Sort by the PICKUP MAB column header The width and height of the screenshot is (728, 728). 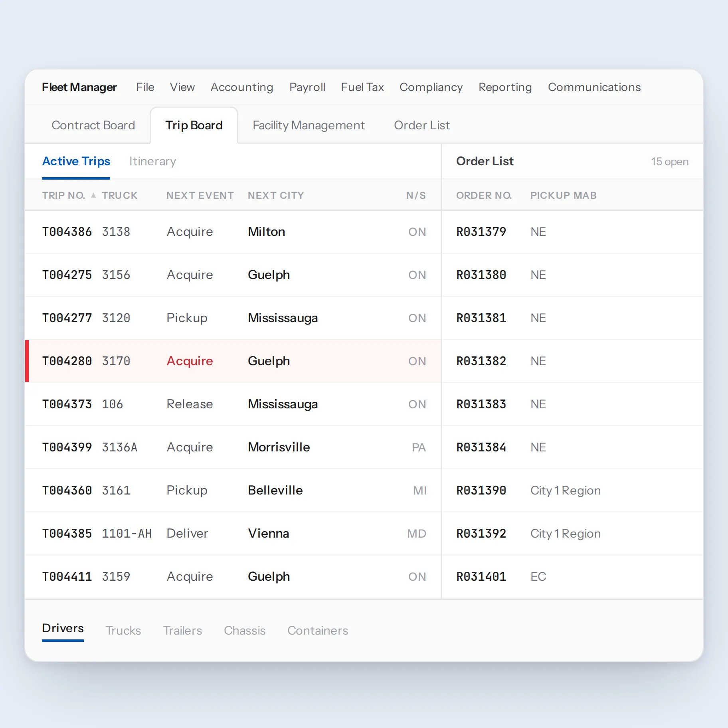[563, 195]
